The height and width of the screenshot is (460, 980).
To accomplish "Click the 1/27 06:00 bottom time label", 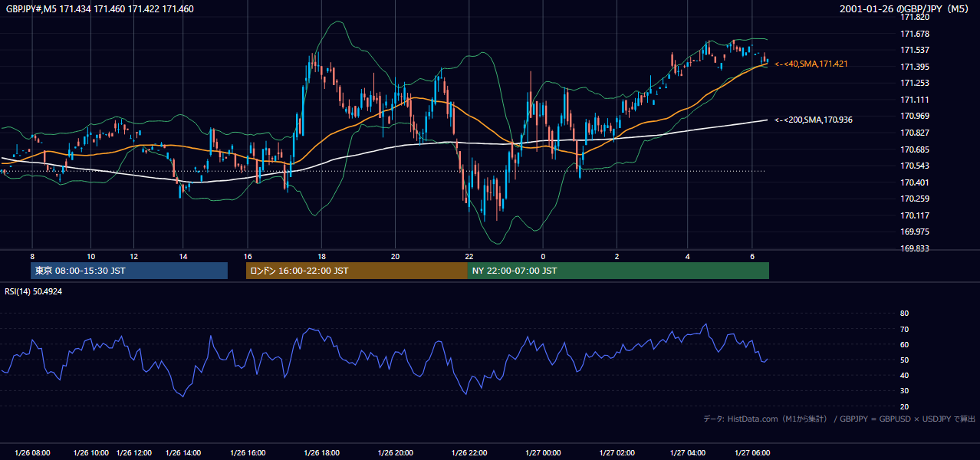I will [753, 453].
